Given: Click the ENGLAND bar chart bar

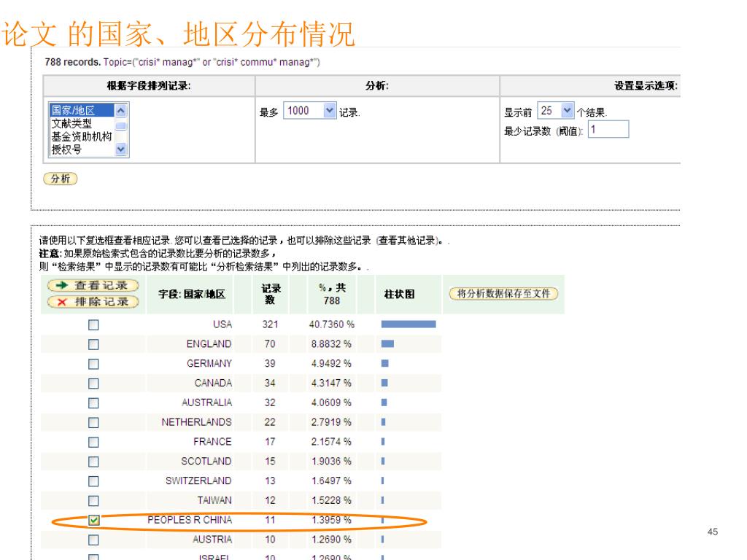Looking at the screenshot, I should [x=387, y=344].
